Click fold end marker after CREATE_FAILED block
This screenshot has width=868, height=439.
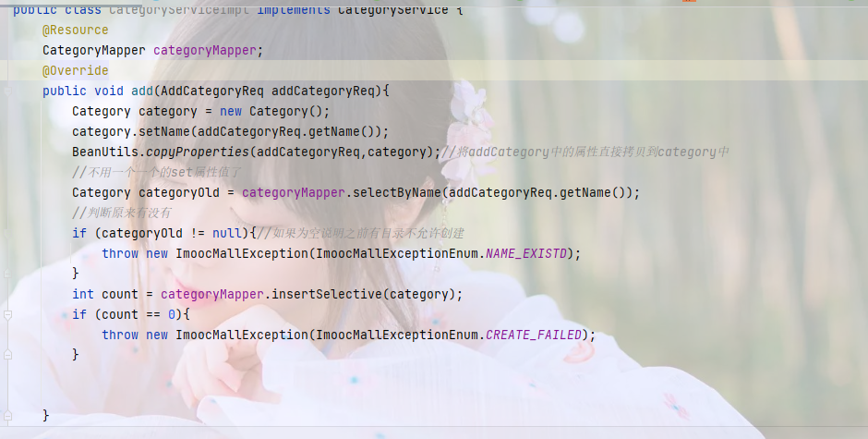click(7, 355)
